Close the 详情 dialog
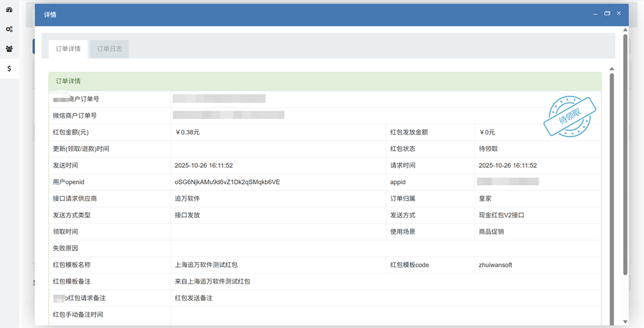644x328 pixels. click(x=619, y=14)
